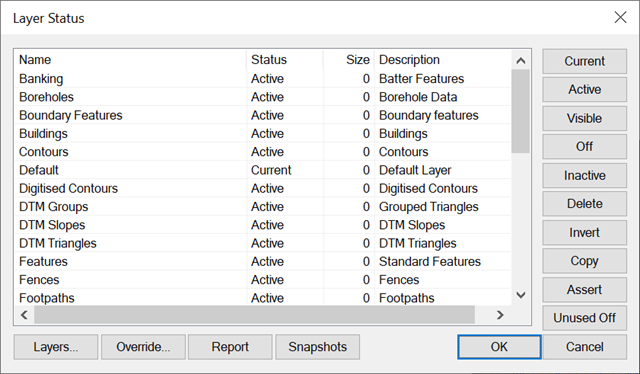
Task: Select the DTM Slopes layer name
Action: pos(52,225)
